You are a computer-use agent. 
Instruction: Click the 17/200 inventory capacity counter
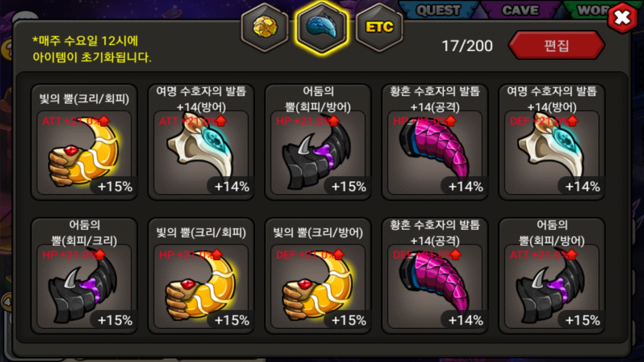click(x=467, y=46)
